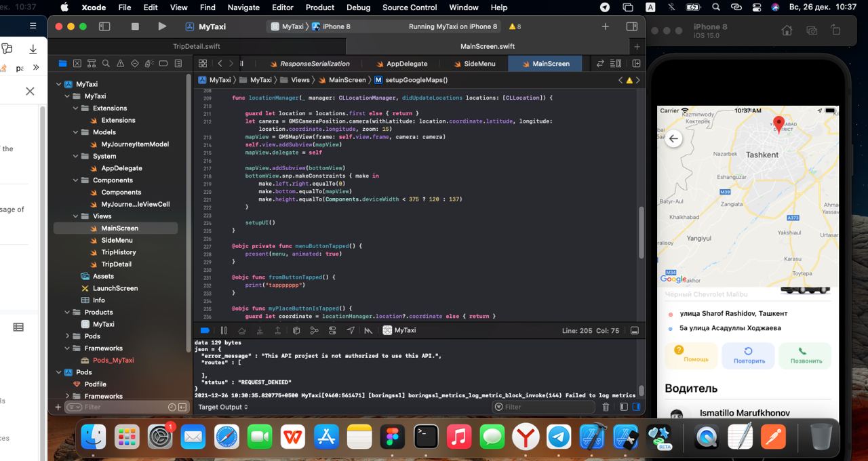Open the Breakpoint navigator

tap(163, 63)
